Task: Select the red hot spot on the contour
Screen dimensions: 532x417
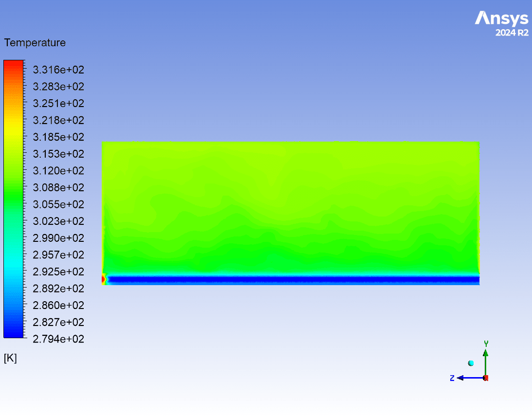Action: click(x=104, y=279)
